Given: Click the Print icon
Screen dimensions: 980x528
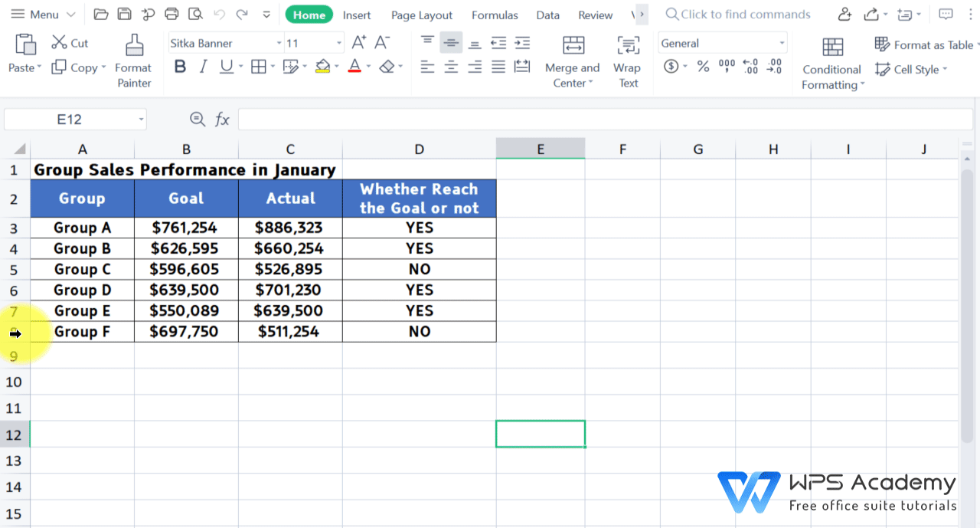Looking at the screenshot, I should pyautogui.click(x=171, y=13).
